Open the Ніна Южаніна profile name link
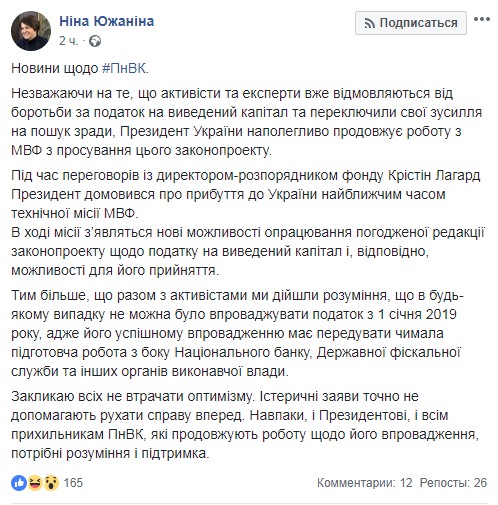Image resolution: width=498 pixels, height=505 pixels. click(x=107, y=21)
